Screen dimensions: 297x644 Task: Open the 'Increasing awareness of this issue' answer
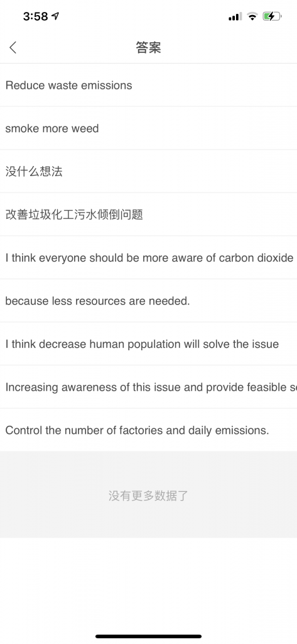pos(148,387)
